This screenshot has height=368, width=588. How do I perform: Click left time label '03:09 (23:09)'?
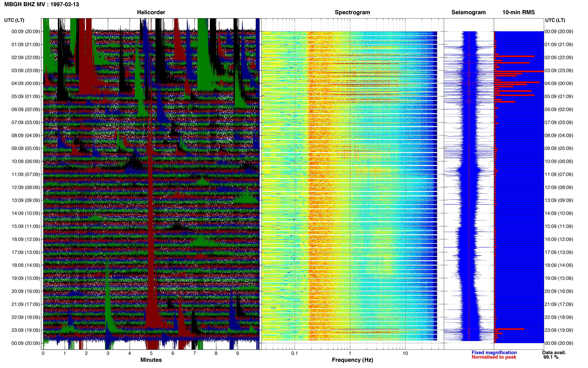point(26,71)
